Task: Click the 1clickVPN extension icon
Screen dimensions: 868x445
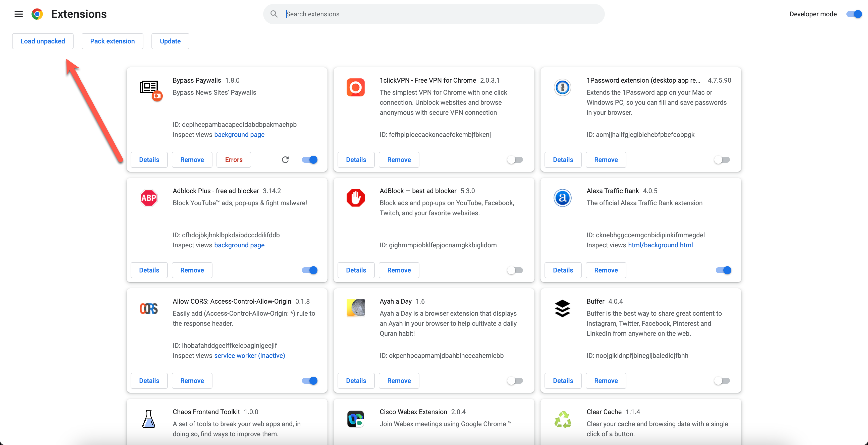Action: [x=355, y=88]
